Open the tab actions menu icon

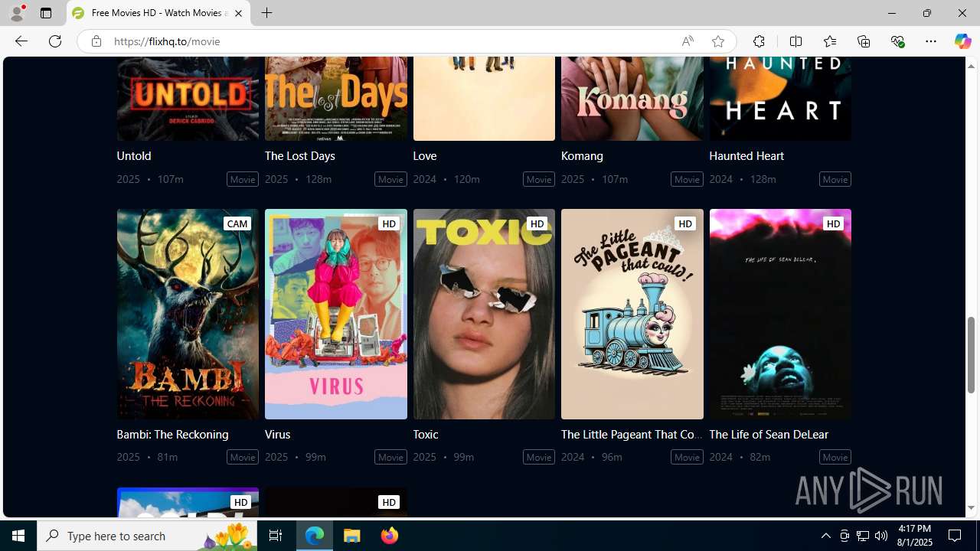[46, 13]
